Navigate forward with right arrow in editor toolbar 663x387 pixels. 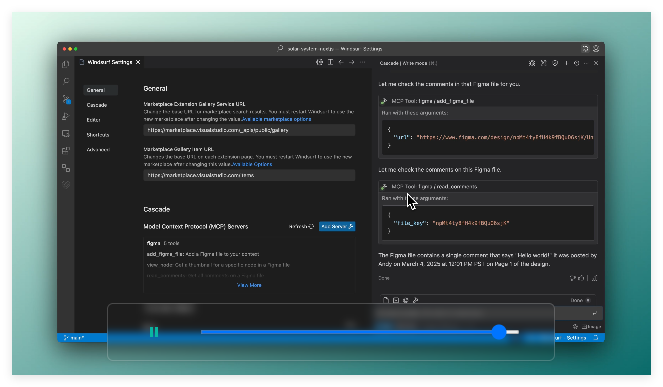pos(352,62)
